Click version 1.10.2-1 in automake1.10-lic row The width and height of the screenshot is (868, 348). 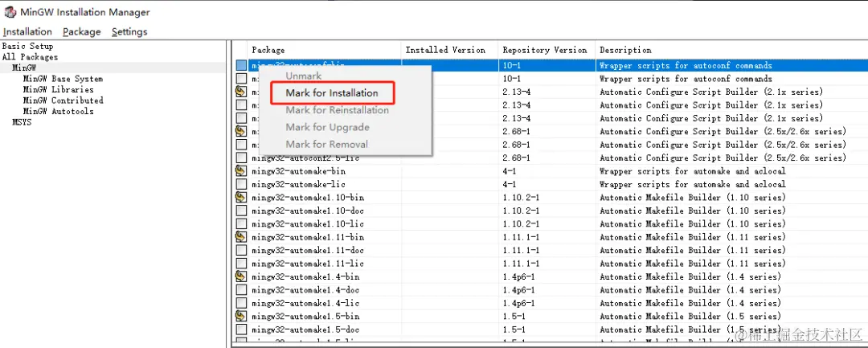521,223
